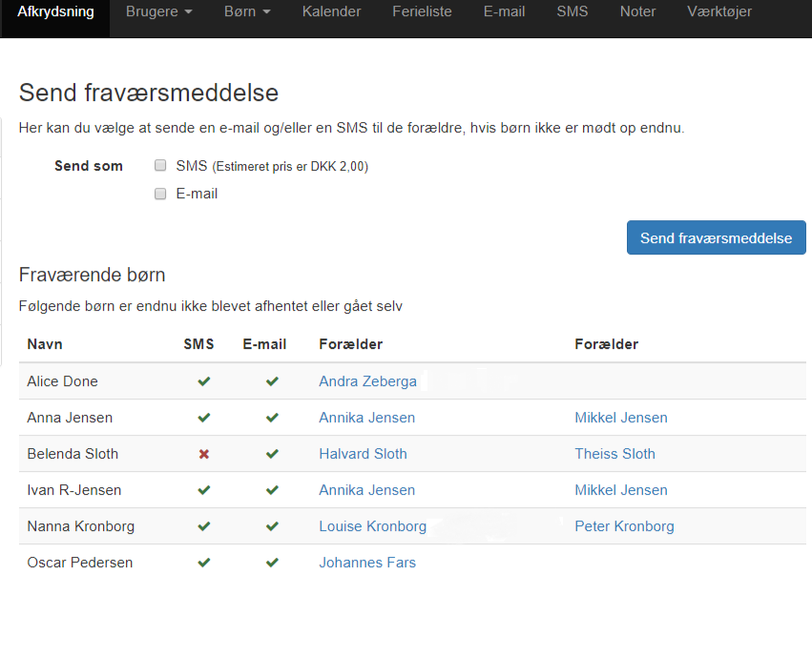The width and height of the screenshot is (812, 656).
Task: Go to the Afkrydsning tab
Action: click(x=55, y=11)
